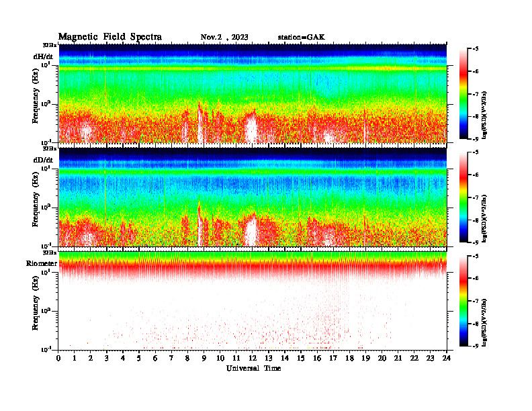Click the -6 tick on Riometer color bar

click(x=476, y=278)
